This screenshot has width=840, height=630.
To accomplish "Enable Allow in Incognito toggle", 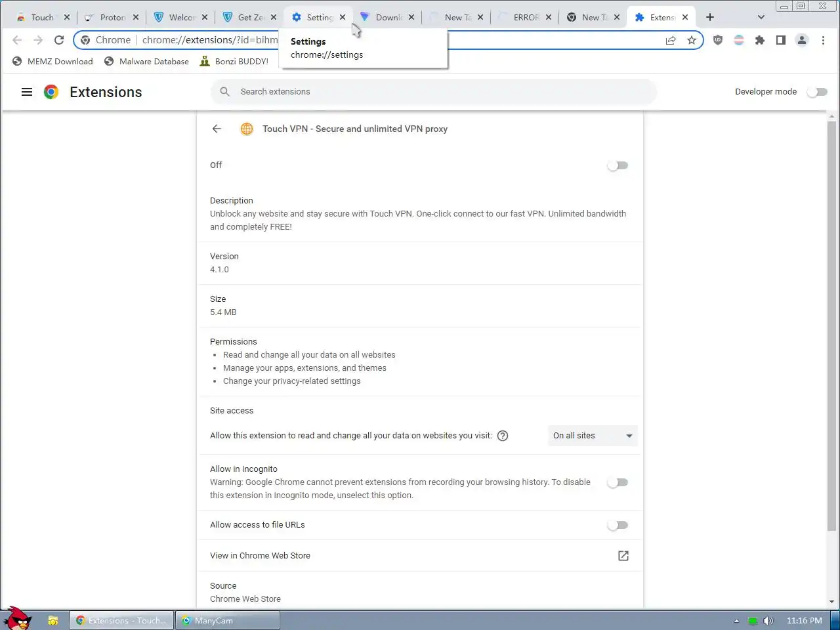I will [618, 482].
